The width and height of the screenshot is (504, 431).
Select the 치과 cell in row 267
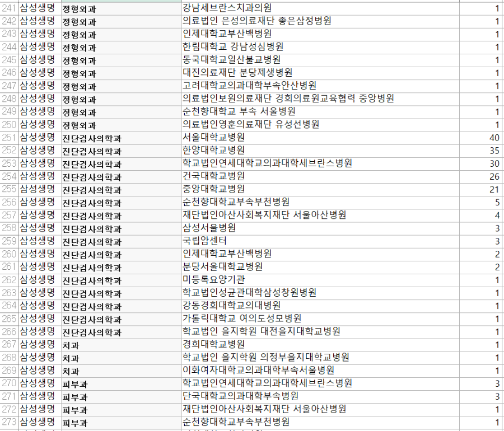121,345
